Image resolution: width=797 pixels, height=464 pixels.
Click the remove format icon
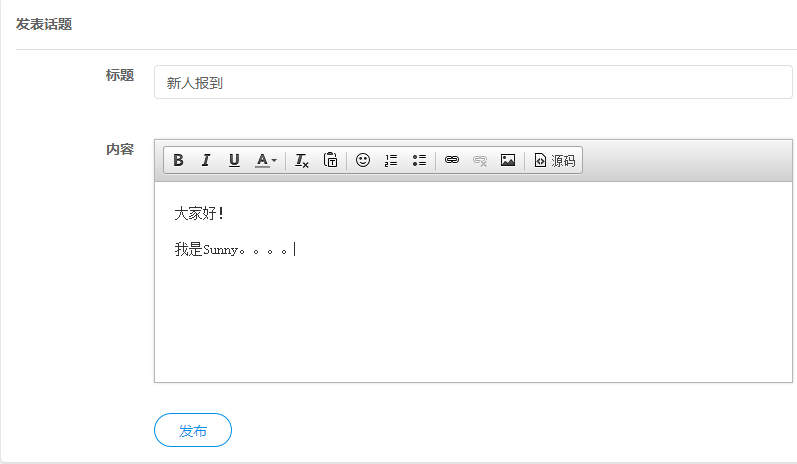point(302,160)
